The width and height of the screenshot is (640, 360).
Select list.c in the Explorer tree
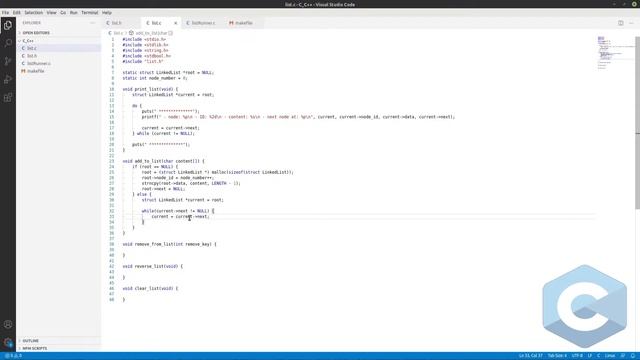click(x=59, y=48)
